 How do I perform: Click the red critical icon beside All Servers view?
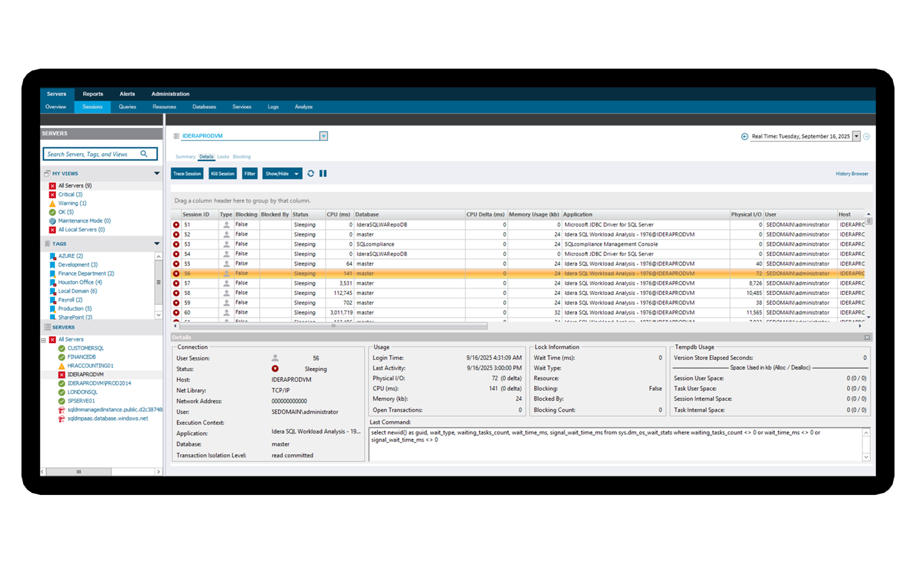52,186
